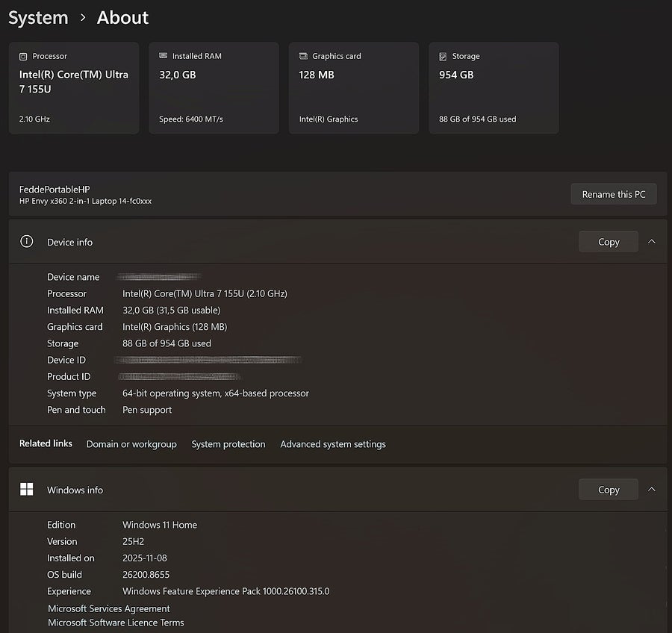Click the About breadcrumb heading
The width and height of the screenshot is (672, 633).
point(122,18)
